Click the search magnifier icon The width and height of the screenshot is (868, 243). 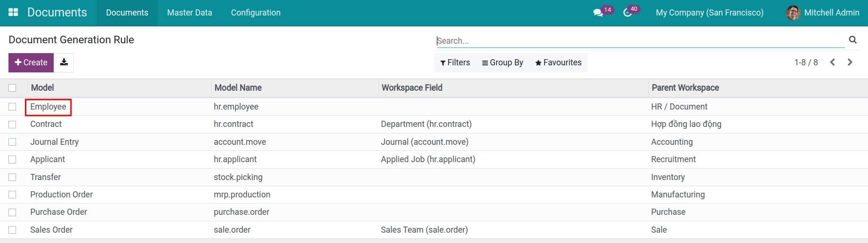(852, 40)
